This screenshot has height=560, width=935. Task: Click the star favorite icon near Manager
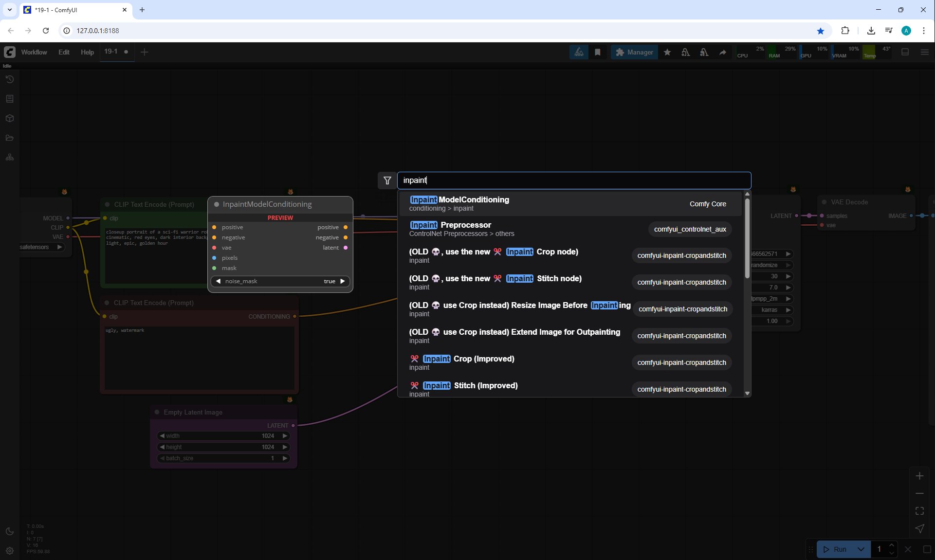(667, 52)
